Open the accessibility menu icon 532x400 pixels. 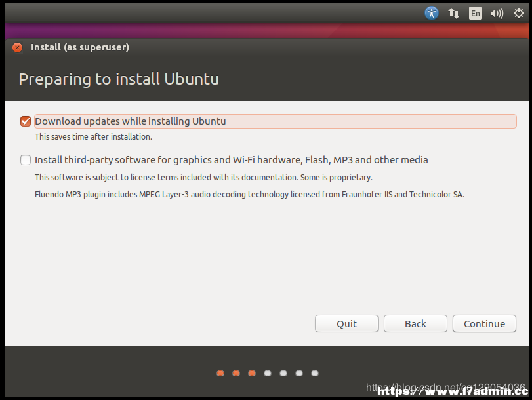coord(431,13)
